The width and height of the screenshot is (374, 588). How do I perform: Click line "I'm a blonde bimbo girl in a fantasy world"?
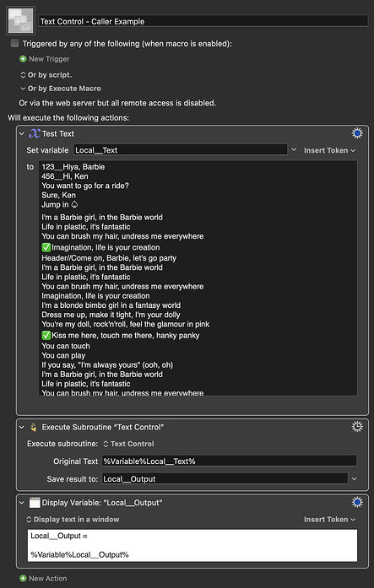[x=111, y=305]
